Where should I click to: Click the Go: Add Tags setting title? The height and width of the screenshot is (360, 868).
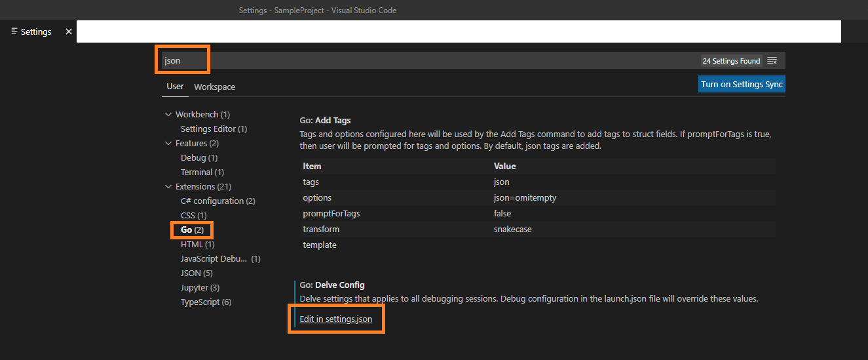325,121
